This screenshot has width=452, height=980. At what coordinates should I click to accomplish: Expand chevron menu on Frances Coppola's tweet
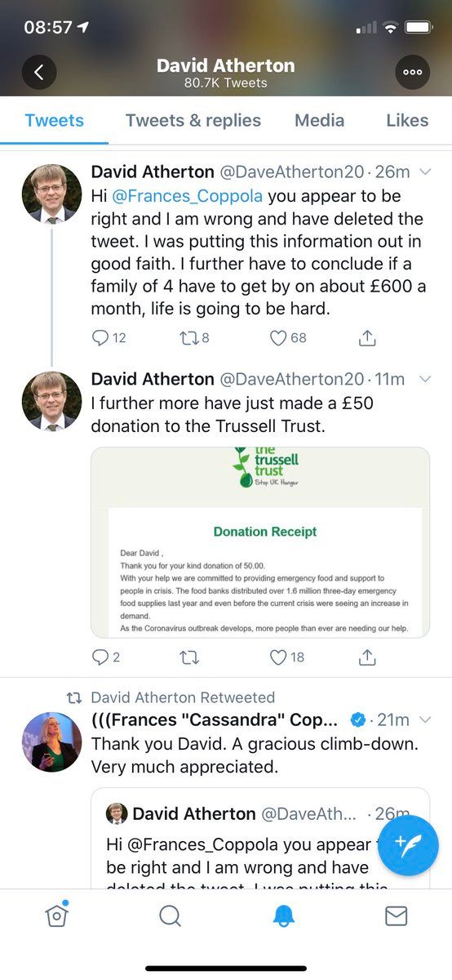click(424, 719)
